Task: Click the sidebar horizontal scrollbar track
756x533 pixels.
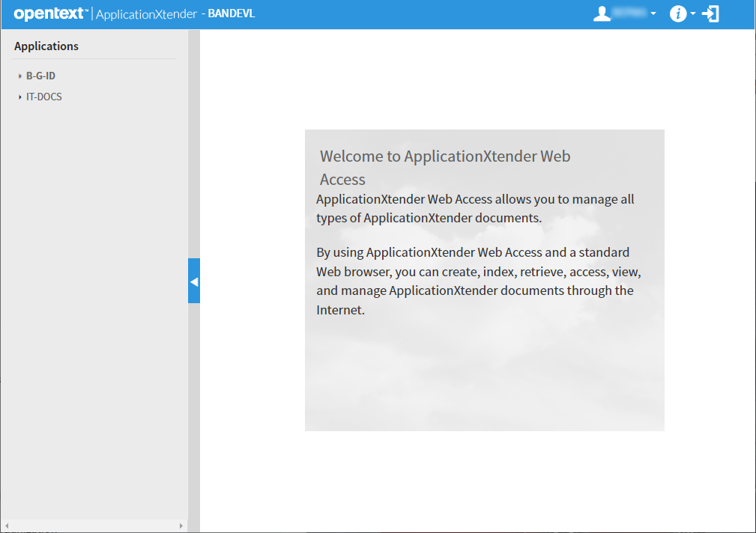Action: pyautogui.click(x=94, y=526)
